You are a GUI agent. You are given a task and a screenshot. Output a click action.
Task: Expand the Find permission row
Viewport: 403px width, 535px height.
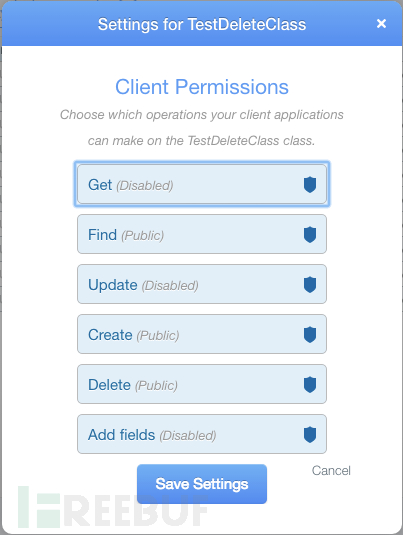[202, 234]
